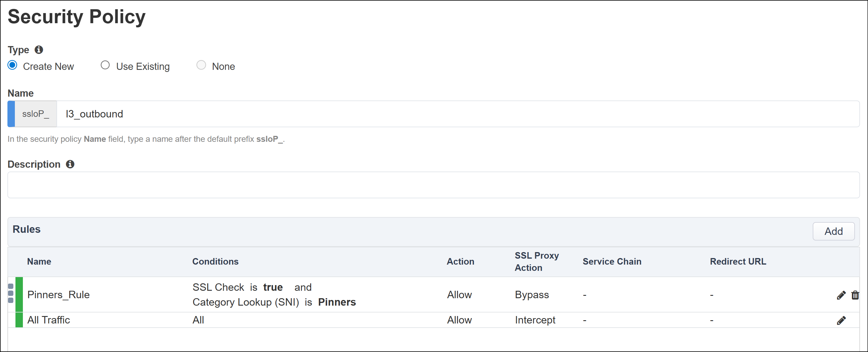Click the Name column header in Rules
The height and width of the screenshot is (352, 868).
click(x=39, y=261)
